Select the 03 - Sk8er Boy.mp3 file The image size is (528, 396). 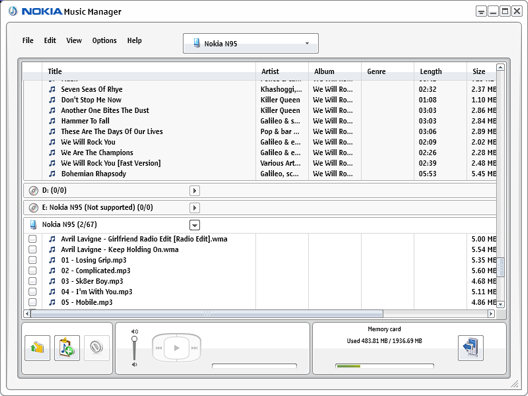coord(260,281)
